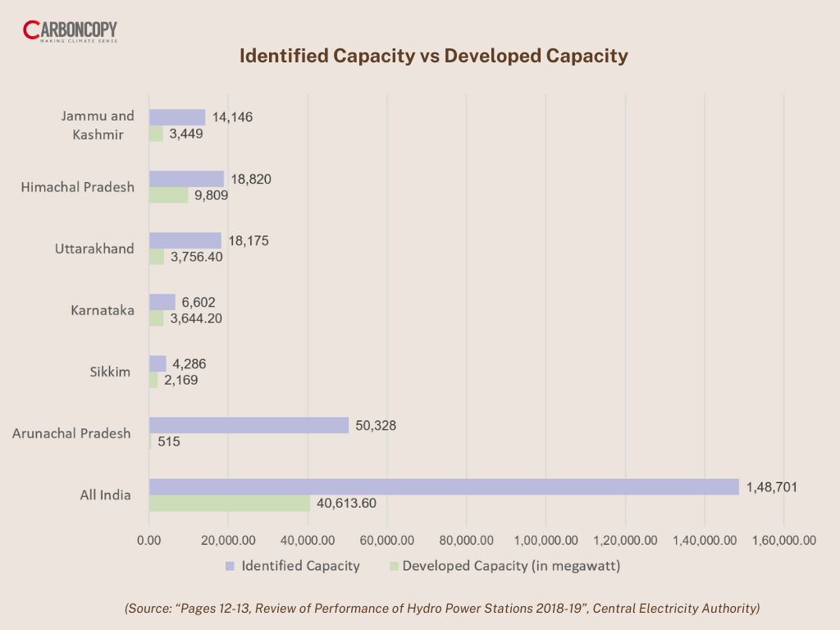This screenshot has height=630, width=840.
Task: Click the 14,146 data label
Action: [232, 116]
